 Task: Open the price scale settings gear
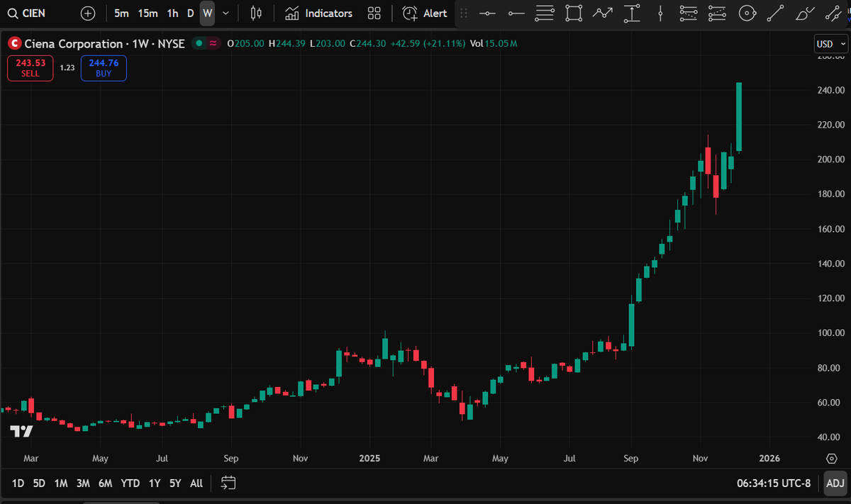(832, 459)
